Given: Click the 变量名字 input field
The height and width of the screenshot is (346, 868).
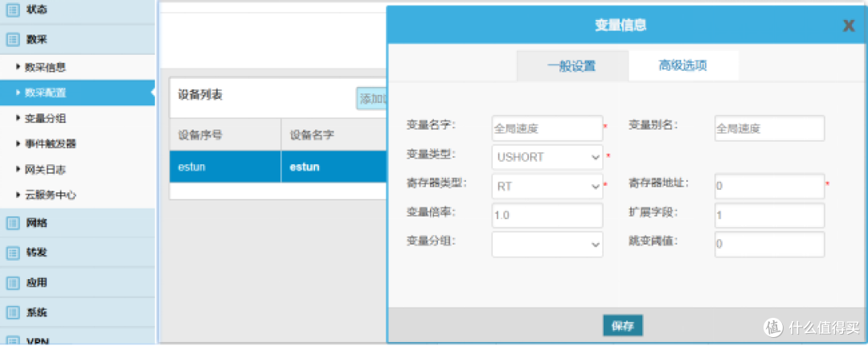Looking at the screenshot, I should (547, 129).
